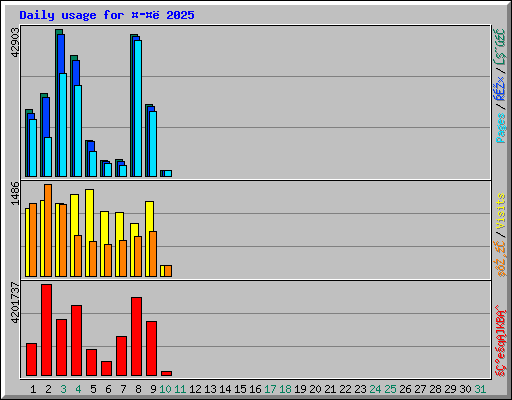512x400 pixels.
Task: Click the tall orange bar for day 2
Action: [x=48, y=230]
